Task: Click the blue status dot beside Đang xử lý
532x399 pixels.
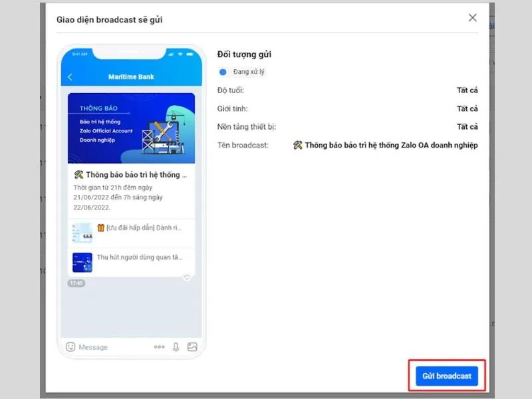Action: 223,72
